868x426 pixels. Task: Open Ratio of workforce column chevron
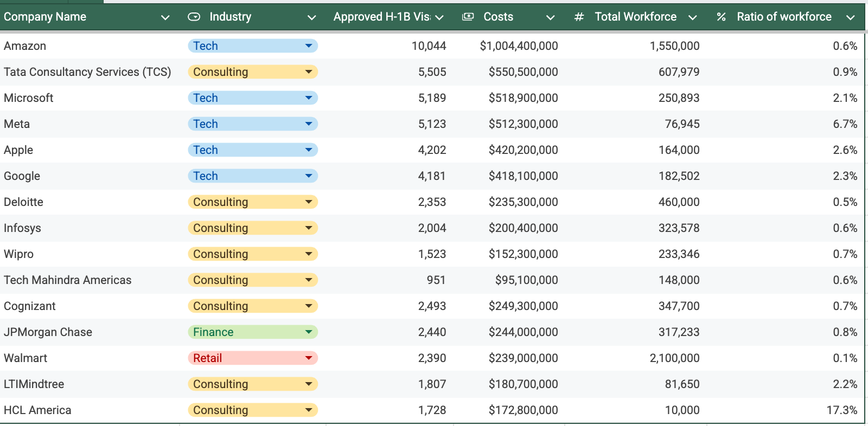click(850, 17)
